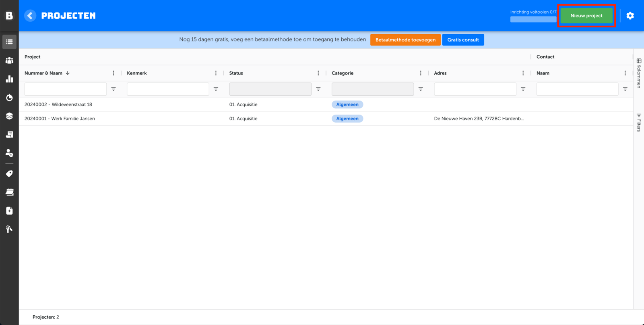
Task: Click the Nummer & Naam filter input
Action: click(66, 89)
